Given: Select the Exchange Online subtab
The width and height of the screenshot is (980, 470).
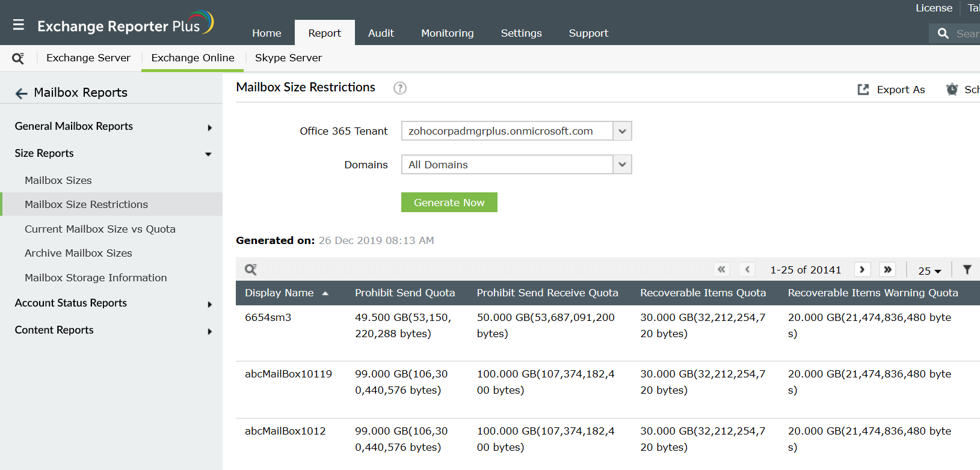Looking at the screenshot, I should [193, 58].
